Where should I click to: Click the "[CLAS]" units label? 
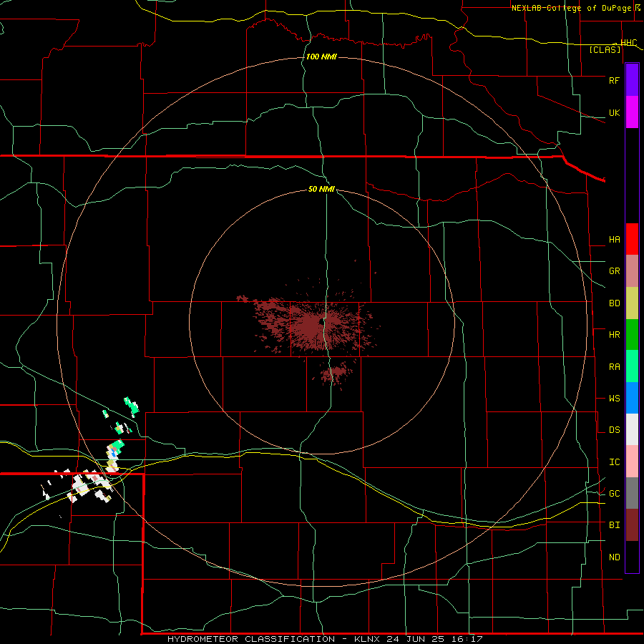(x=605, y=49)
